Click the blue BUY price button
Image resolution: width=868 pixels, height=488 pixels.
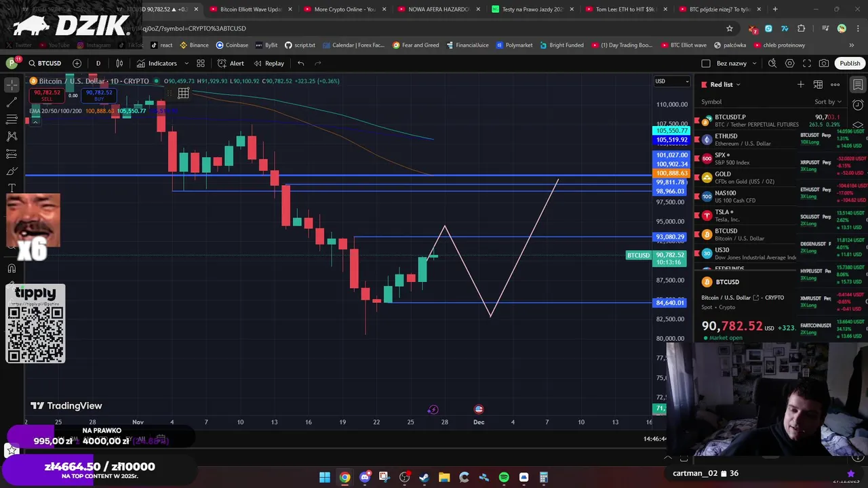(x=99, y=95)
